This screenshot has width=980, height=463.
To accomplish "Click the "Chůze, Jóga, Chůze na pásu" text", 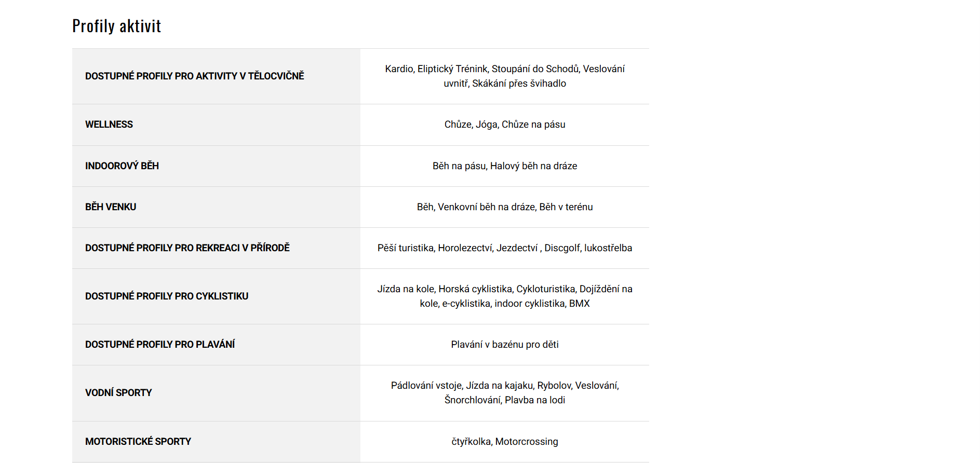I will 504,125.
